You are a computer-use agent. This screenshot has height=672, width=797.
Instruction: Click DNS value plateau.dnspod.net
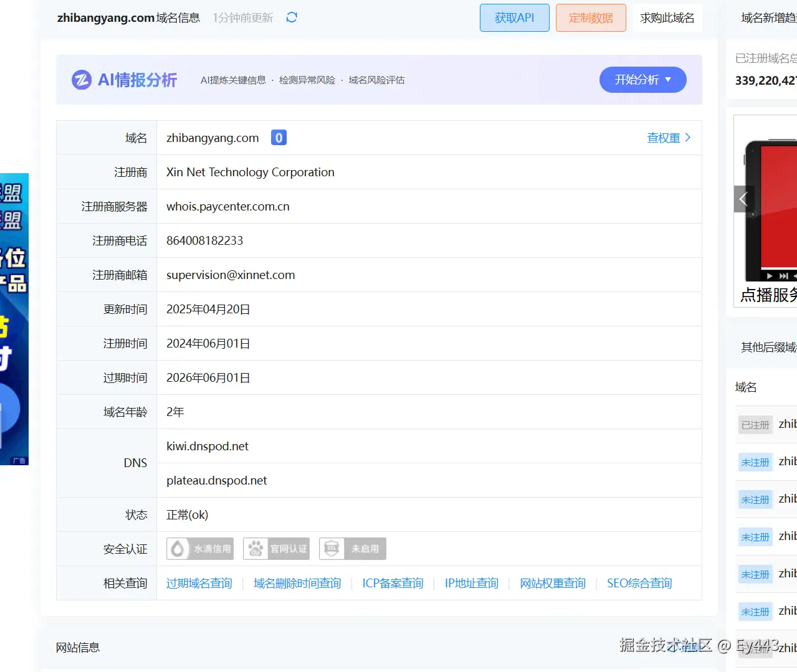[217, 480]
